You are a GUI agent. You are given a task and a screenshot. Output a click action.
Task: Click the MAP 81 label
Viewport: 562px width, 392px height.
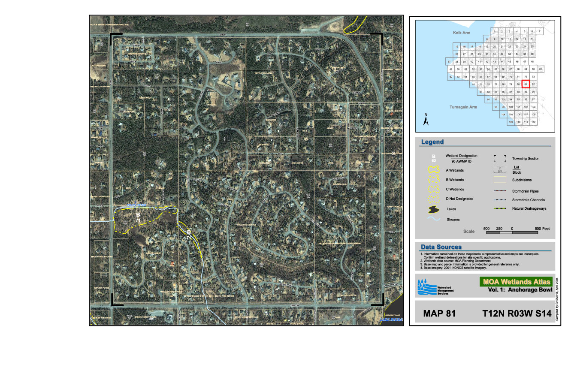coord(439,314)
